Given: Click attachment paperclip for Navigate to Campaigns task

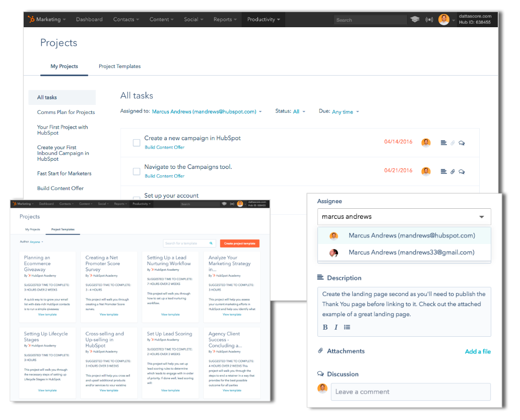Looking at the screenshot, I should pos(452,172).
